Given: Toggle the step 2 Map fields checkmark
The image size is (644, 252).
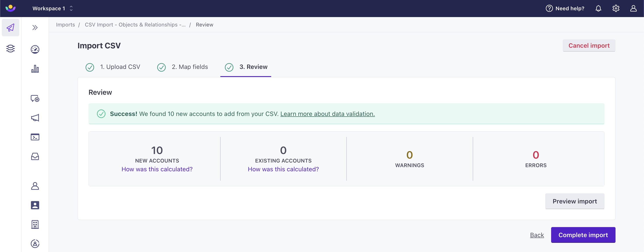Looking at the screenshot, I should (162, 66).
